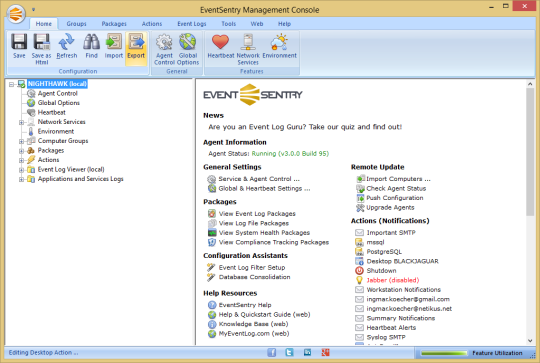The height and width of the screenshot is (363, 540).
Task: Expand Applications and Services Logs node
Action: pos(21,179)
